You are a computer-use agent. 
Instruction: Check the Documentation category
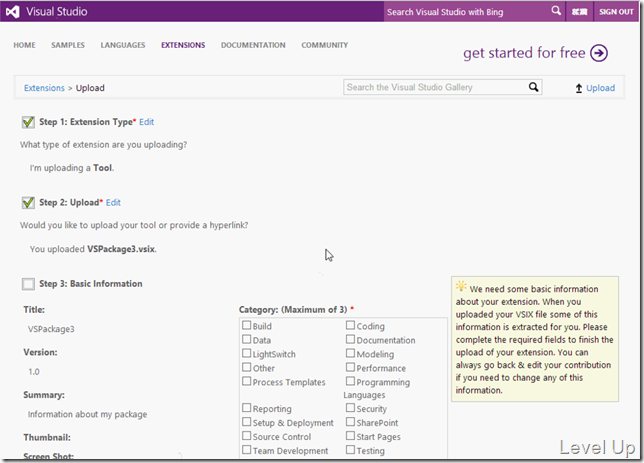point(350,339)
